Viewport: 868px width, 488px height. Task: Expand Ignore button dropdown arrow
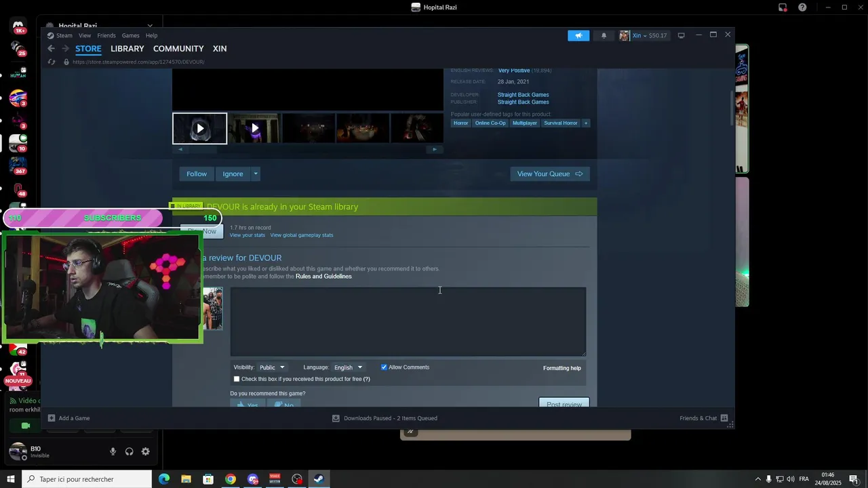tap(256, 174)
